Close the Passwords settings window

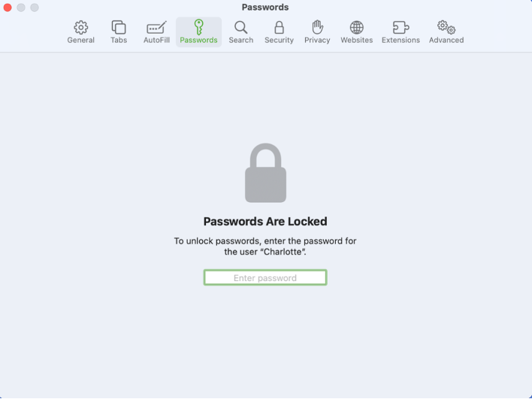pos(8,8)
